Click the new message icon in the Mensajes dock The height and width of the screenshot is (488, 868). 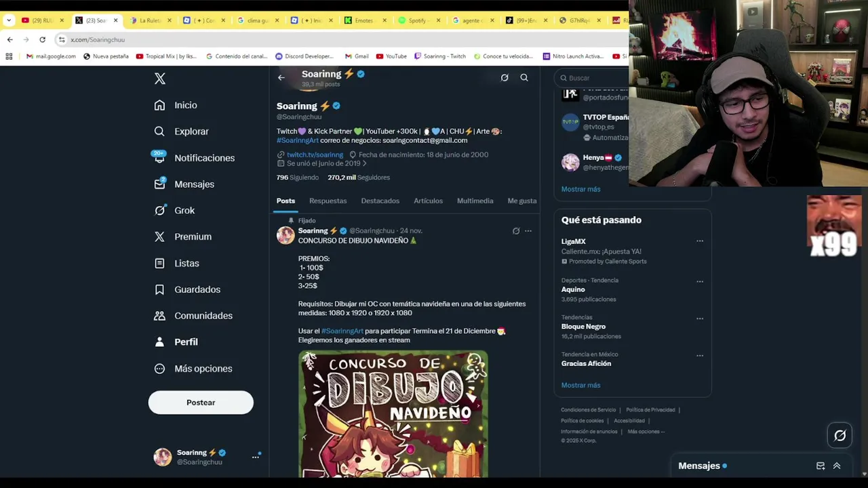point(821,466)
